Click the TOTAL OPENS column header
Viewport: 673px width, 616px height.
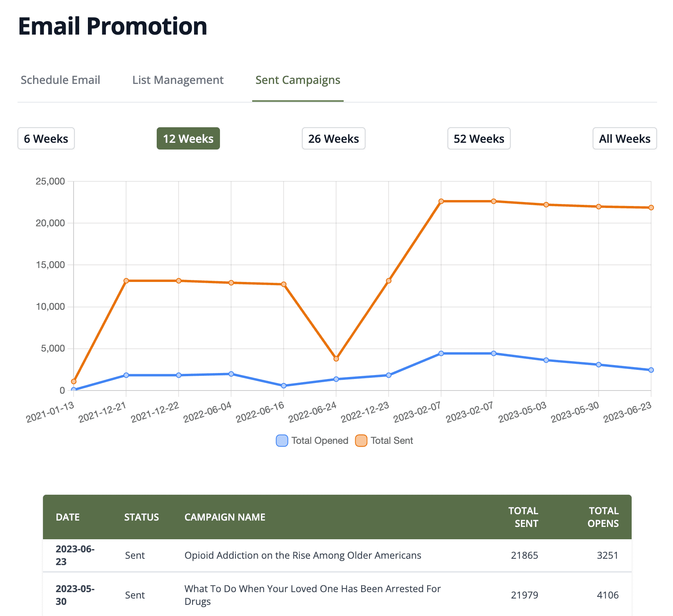click(603, 517)
